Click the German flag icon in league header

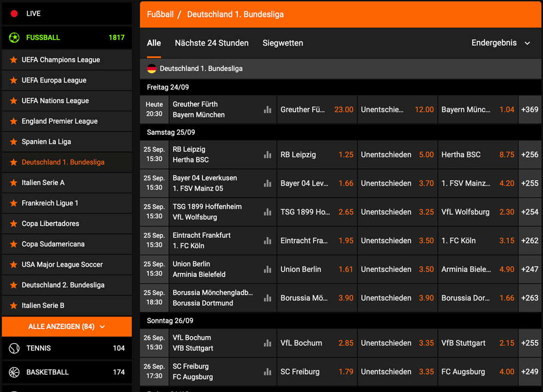[151, 68]
